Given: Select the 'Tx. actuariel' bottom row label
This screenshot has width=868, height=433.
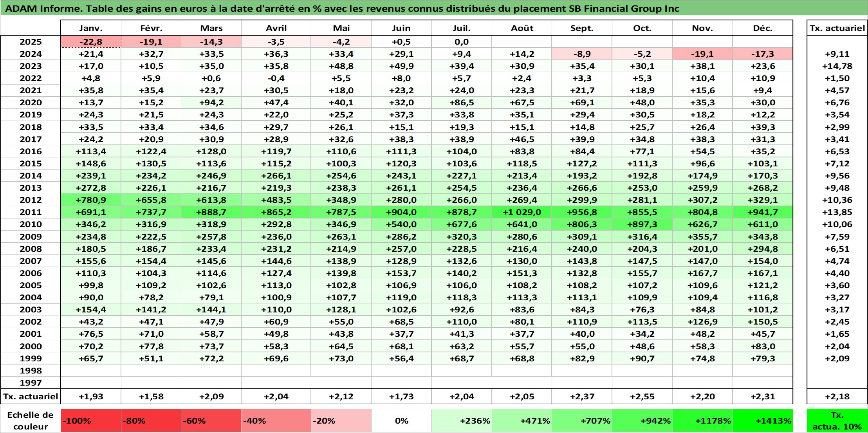Looking at the screenshot, I should point(31,396).
